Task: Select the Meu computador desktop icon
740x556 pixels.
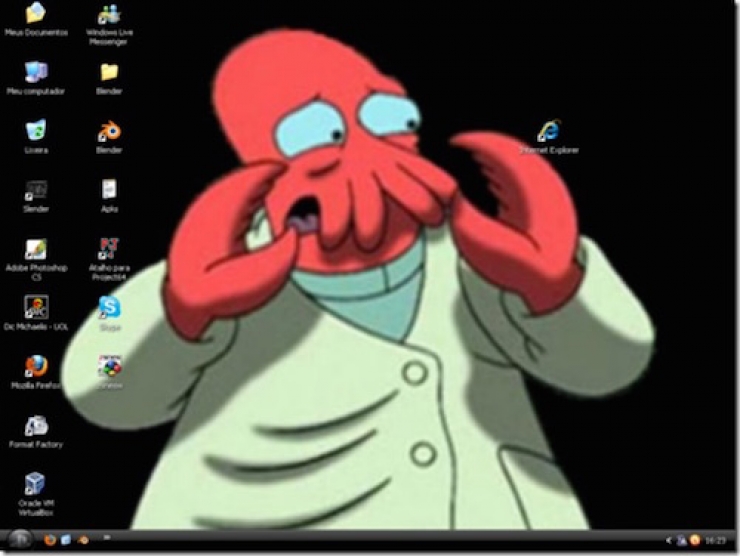Action: coord(36,72)
